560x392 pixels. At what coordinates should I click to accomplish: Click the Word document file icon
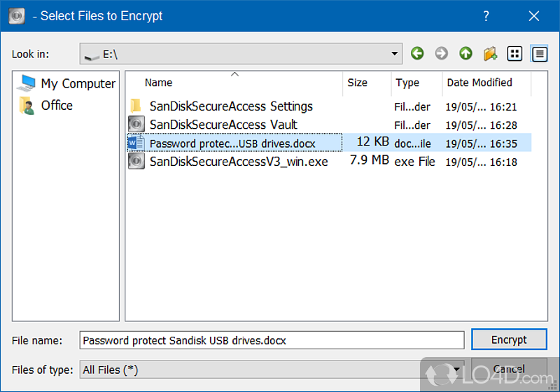[x=136, y=143]
